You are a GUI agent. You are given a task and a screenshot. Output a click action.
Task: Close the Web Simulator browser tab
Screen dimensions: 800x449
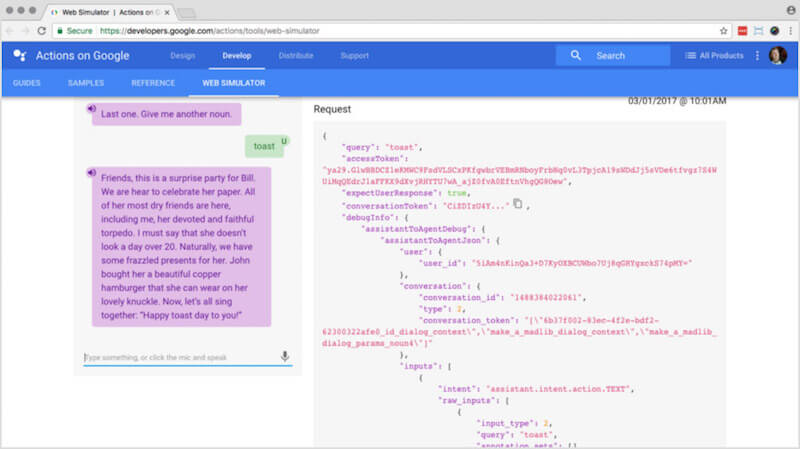click(x=167, y=12)
